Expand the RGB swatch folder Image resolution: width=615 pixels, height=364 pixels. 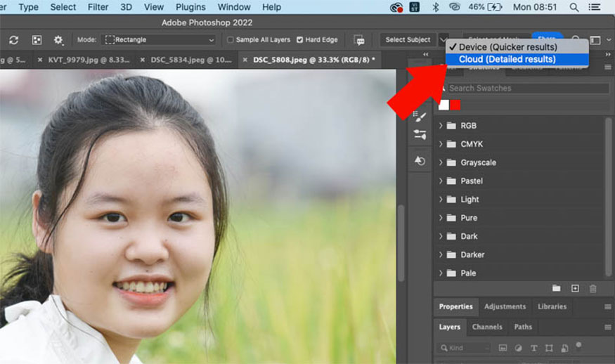[x=441, y=126]
